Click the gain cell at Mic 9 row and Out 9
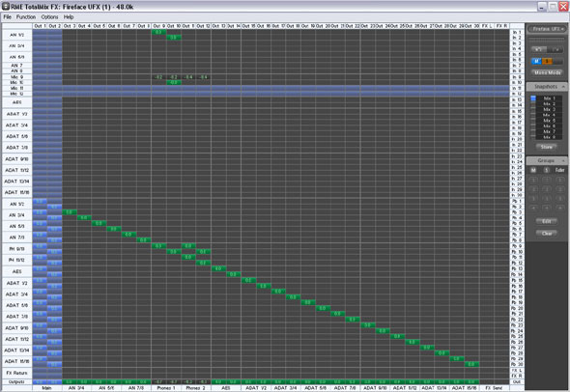The image size is (570, 392). tap(158, 77)
